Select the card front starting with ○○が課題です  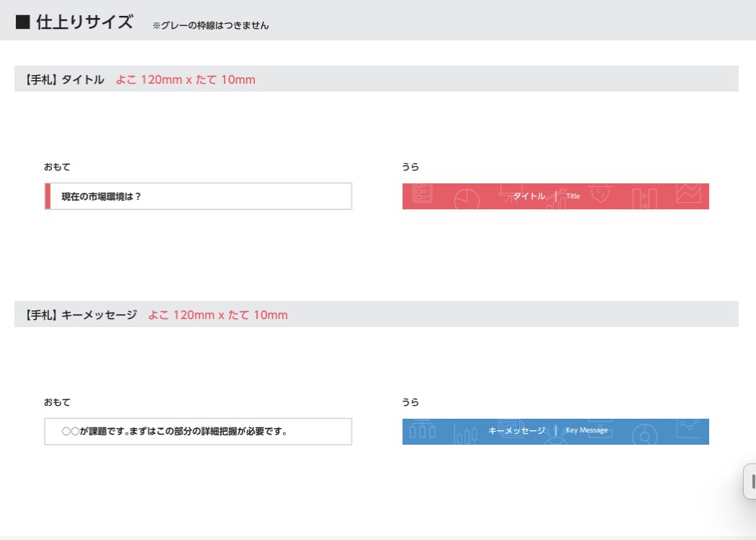coord(198,432)
